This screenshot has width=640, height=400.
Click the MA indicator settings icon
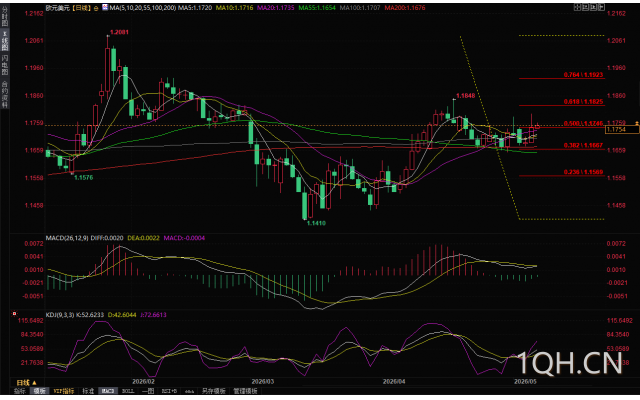[105, 7]
